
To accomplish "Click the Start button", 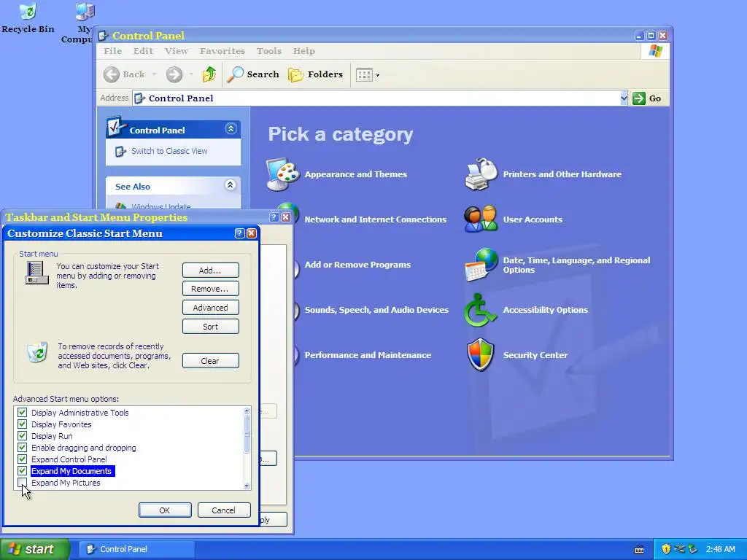I will pyautogui.click(x=35, y=549).
